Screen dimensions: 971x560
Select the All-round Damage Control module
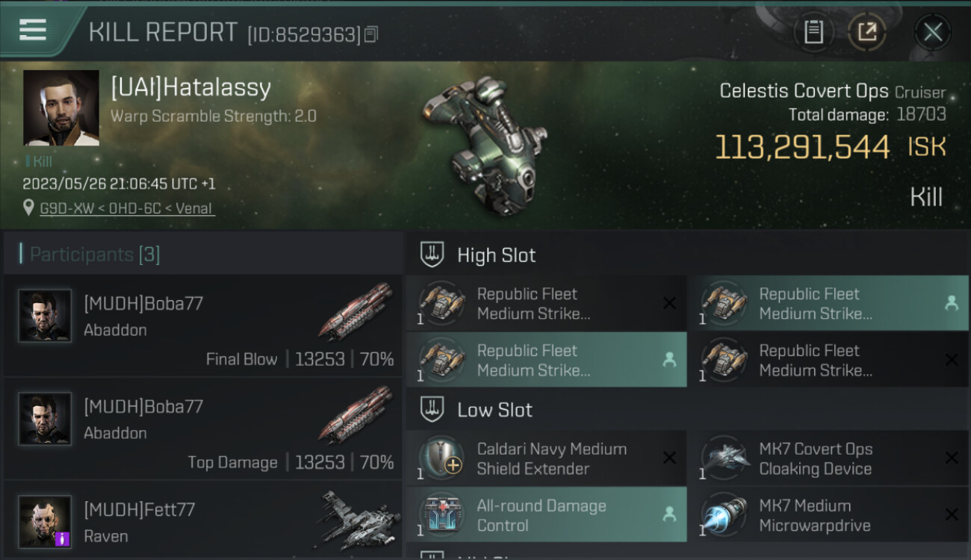click(x=547, y=514)
